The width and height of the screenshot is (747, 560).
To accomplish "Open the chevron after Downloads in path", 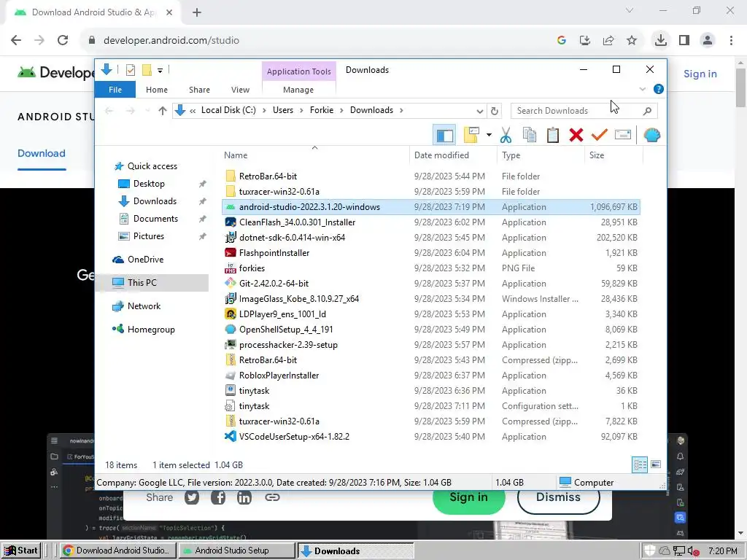I will tap(401, 111).
